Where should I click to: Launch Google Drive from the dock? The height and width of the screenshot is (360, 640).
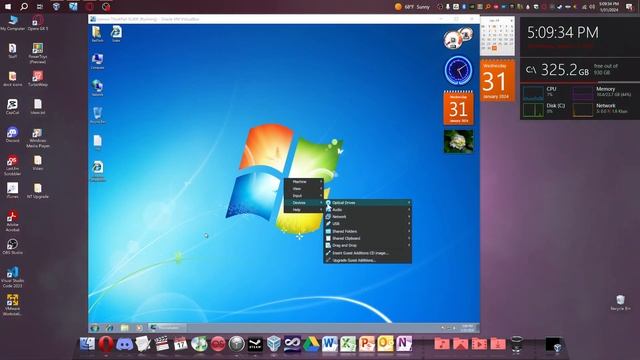(x=311, y=344)
